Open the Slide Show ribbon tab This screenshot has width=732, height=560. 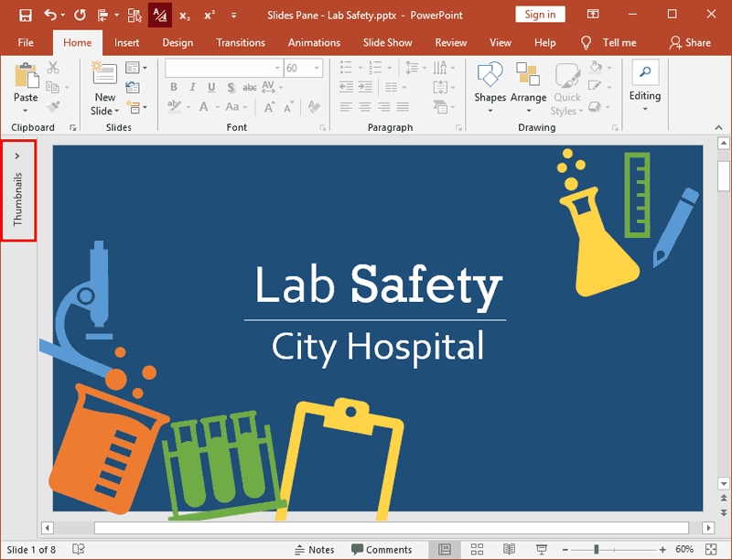(x=389, y=42)
